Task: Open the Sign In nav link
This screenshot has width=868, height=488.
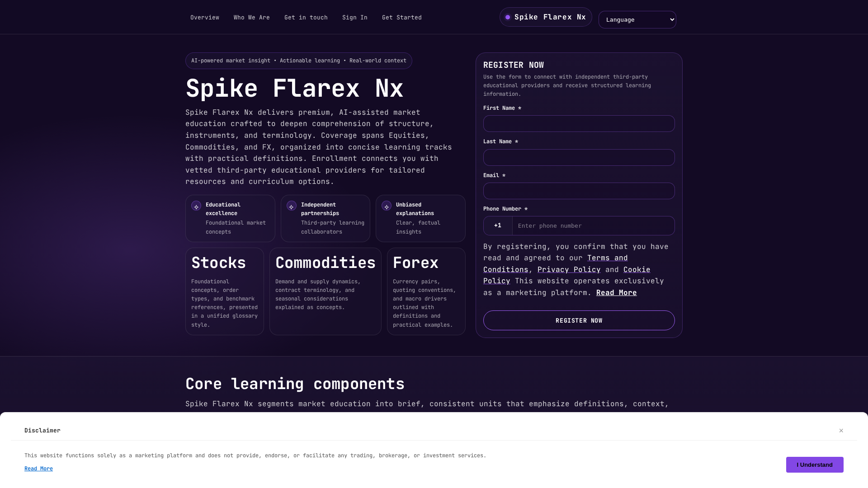Action: pos(355,18)
